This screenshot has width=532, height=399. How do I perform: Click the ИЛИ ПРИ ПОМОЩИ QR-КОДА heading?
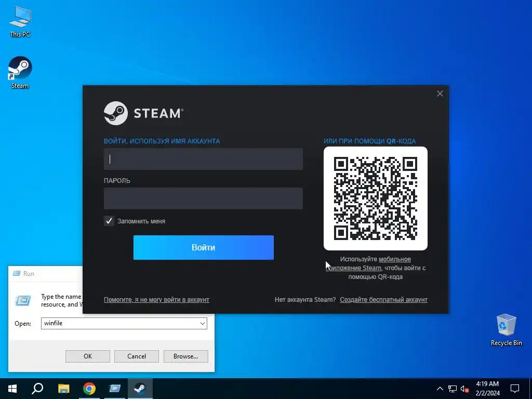coord(369,141)
